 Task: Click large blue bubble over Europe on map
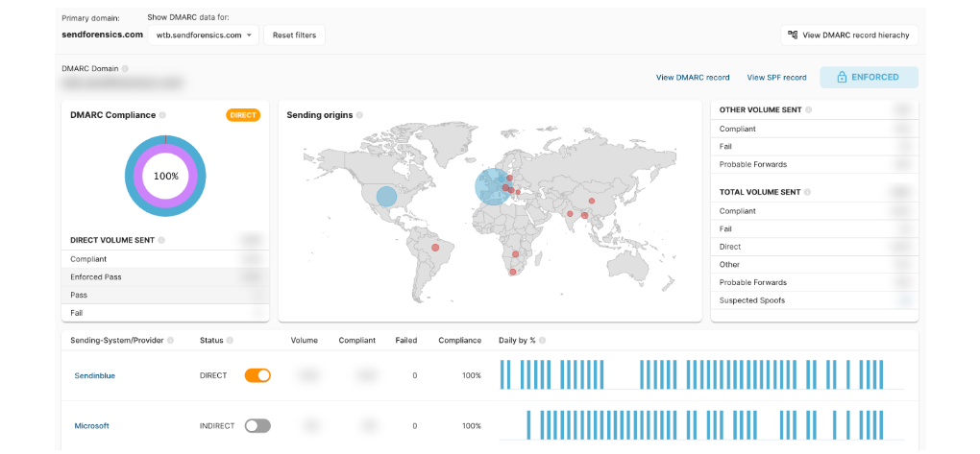(x=493, y=187)
